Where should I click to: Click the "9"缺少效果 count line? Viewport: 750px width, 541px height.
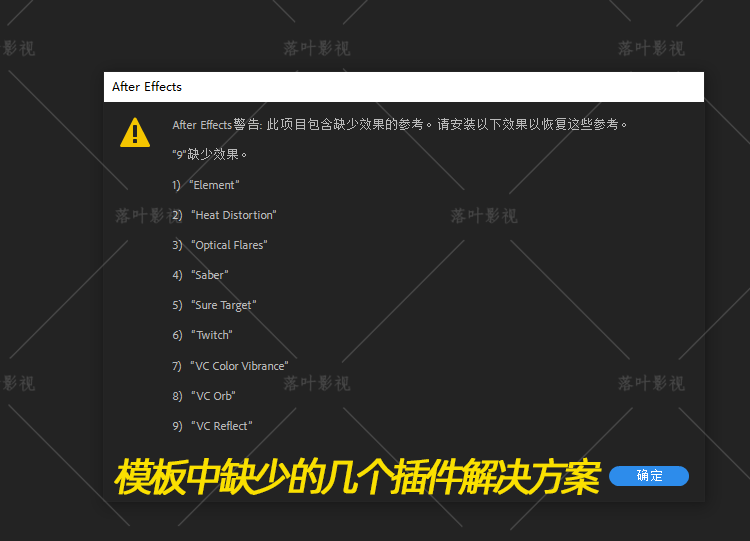point(210,155)
